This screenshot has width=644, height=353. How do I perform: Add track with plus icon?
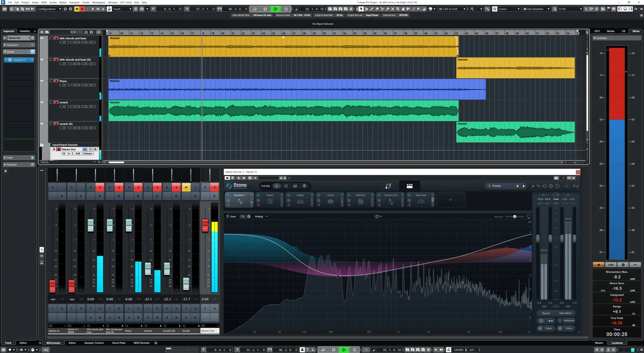[42, 32]
